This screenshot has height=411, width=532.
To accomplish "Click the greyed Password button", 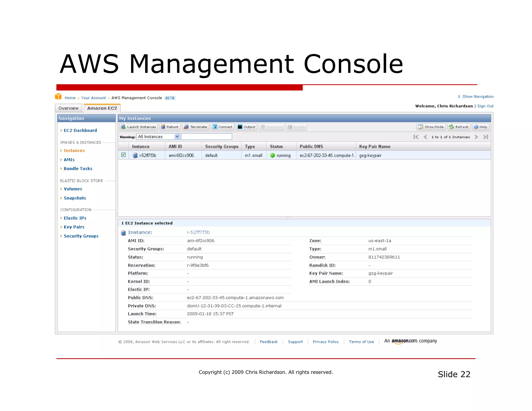I will tap(271, 127).
